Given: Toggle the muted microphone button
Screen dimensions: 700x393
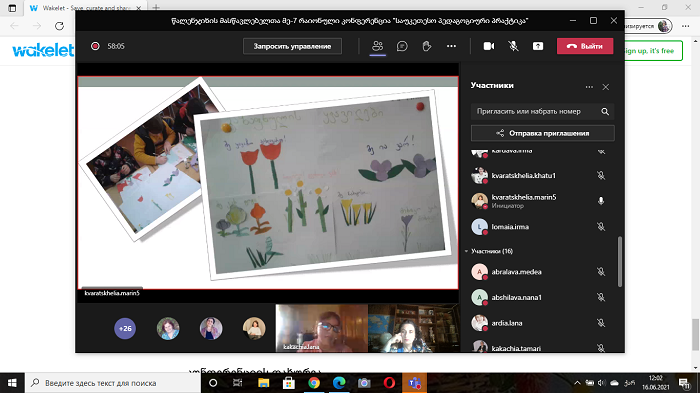Looking at the screenshot, I should 513,46.
